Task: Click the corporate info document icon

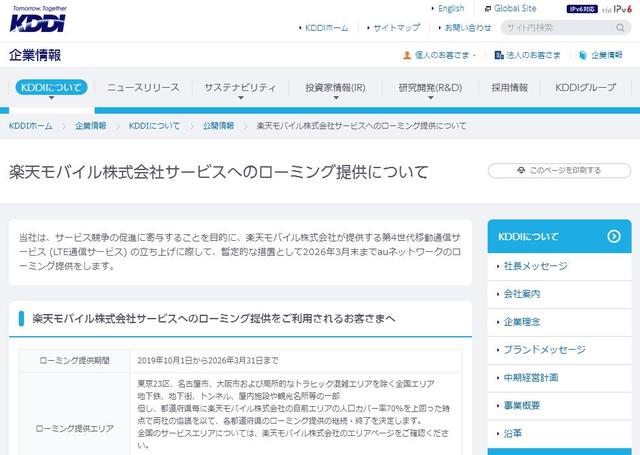Action: pos(583,55)
